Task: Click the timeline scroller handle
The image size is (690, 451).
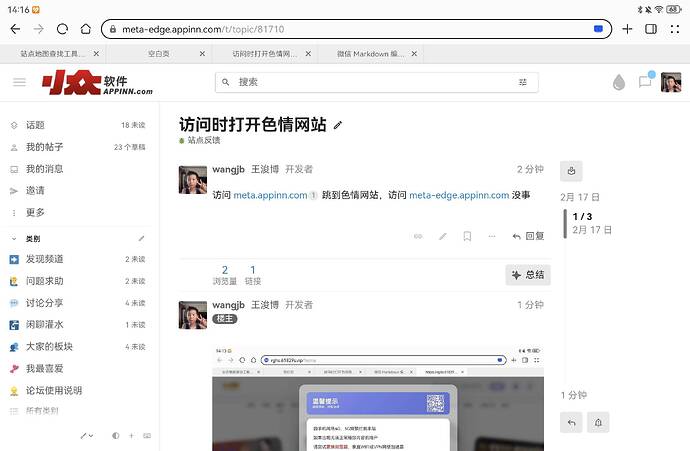Action: coord(565,224)
